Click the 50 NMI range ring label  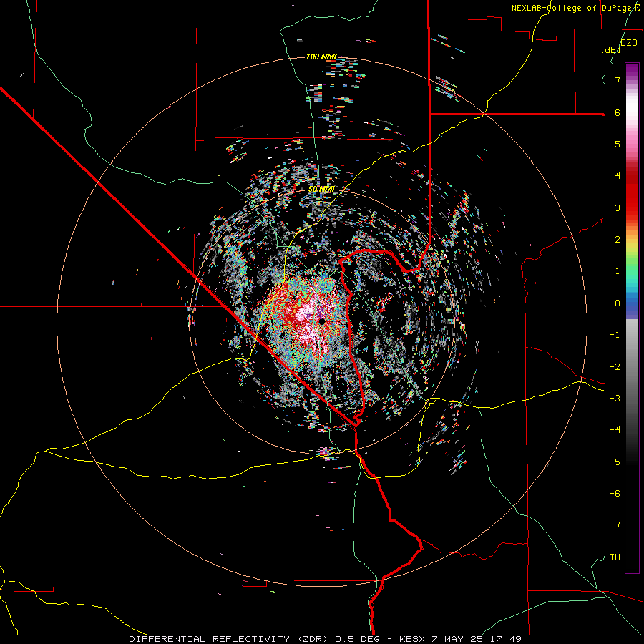(321, 190)
